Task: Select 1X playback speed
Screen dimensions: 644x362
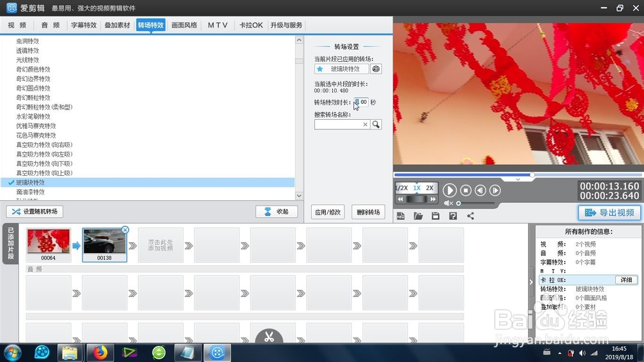Action: tap(417, 188)
